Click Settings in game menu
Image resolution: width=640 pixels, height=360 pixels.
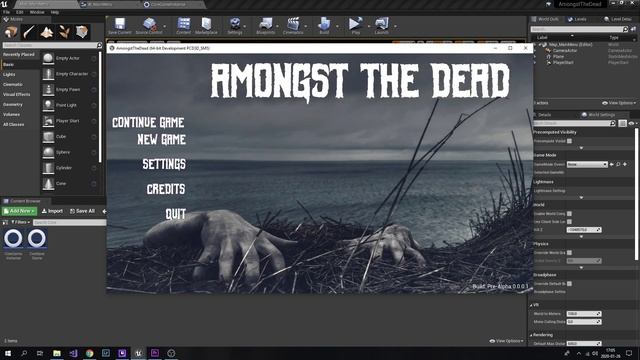point(164,164)
